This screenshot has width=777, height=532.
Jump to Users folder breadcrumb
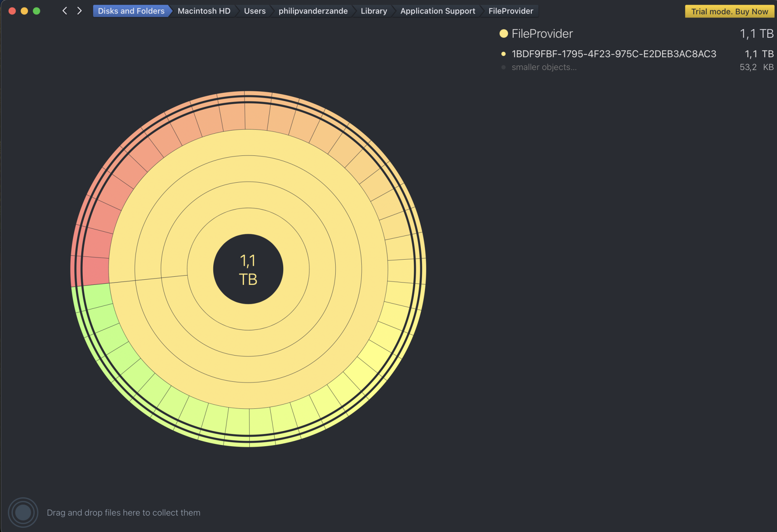point(254,11)
